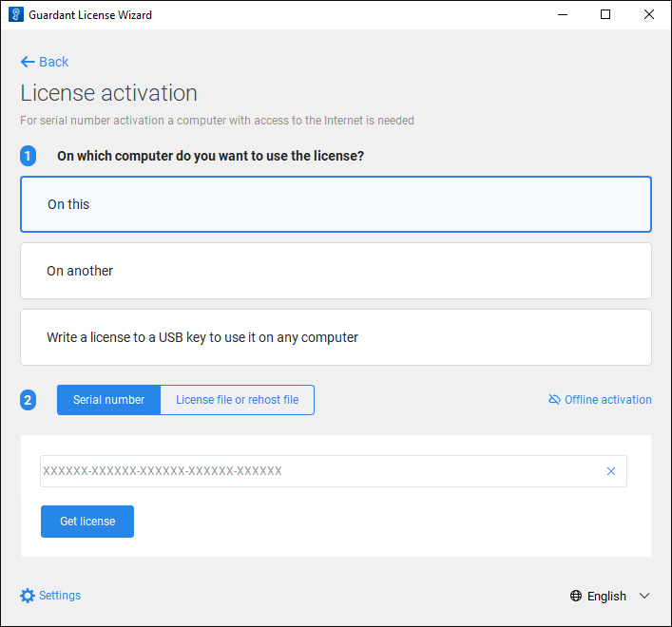Click the back arrow icon
Screen dimensions: 672x627
[28, 62]
